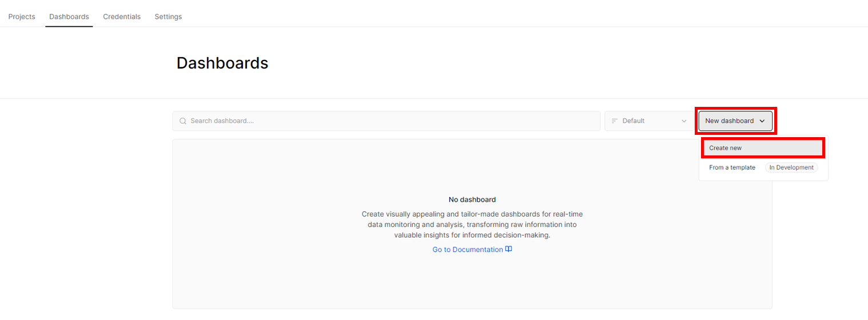Open the Settings tab

coord(168,17)
